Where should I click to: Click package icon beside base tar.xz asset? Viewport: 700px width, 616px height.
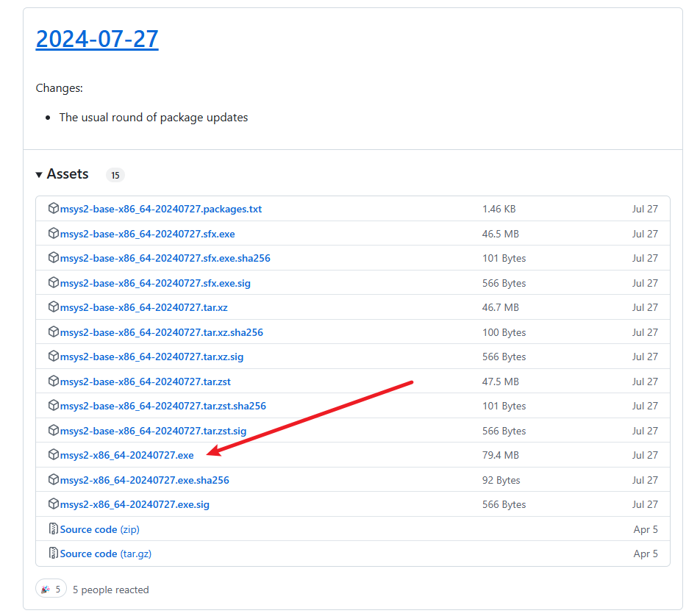(53, 307)
